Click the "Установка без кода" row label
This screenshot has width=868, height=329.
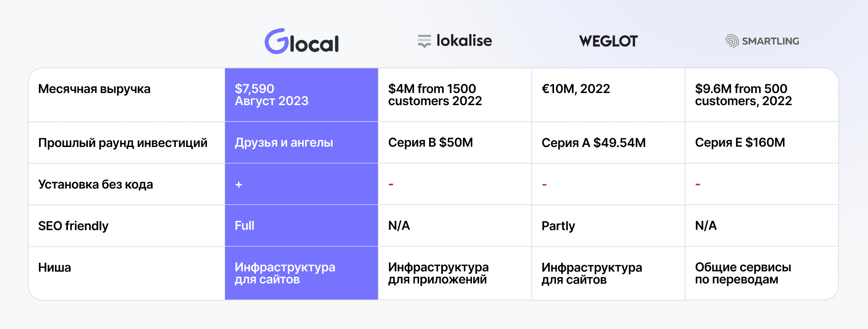(x=96, y=185)
